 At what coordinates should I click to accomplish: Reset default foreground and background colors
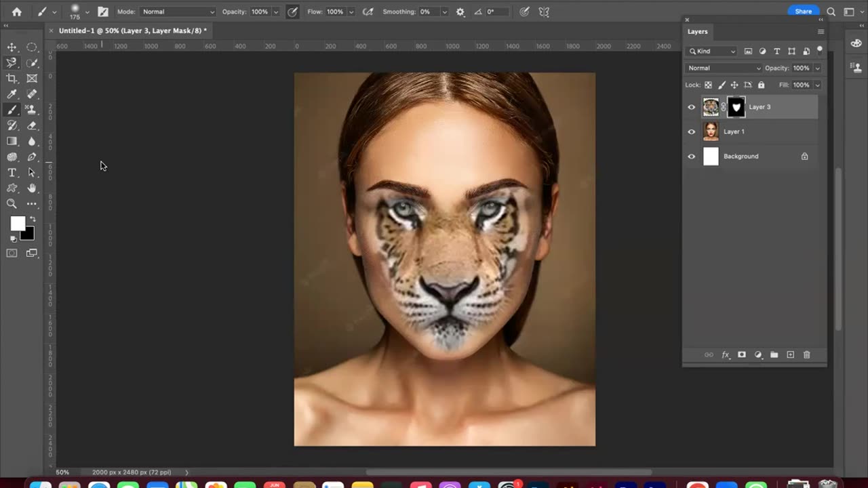(13, 239)
